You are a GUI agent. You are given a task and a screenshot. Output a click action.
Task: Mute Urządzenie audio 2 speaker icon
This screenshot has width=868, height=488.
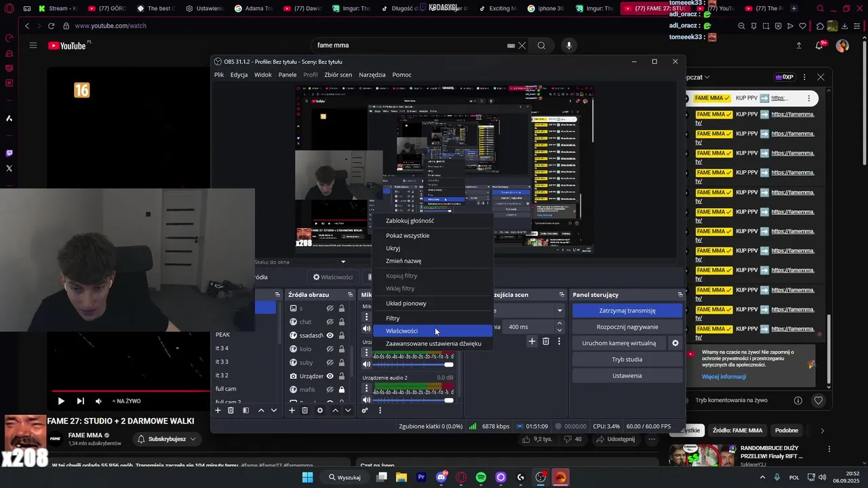point(367,401)
